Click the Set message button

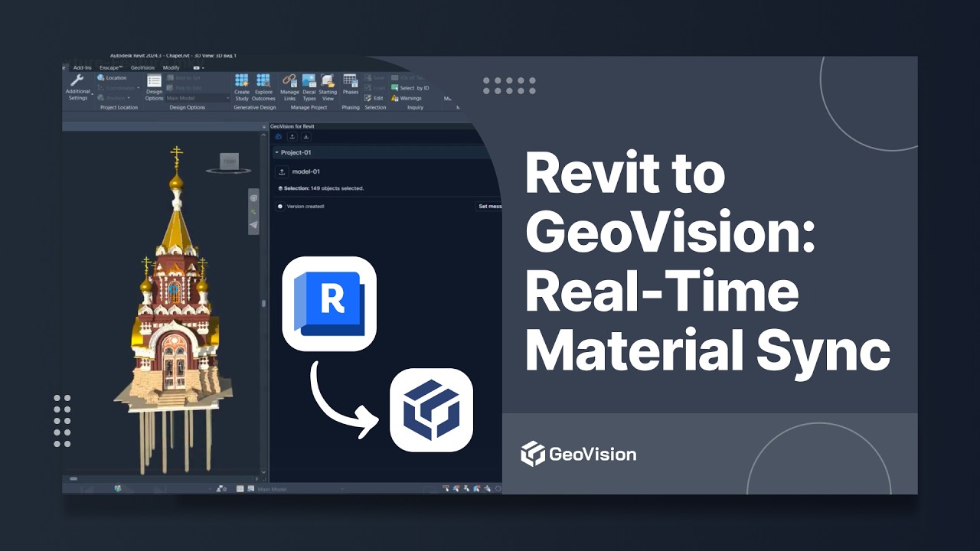(x=489, y=206)
